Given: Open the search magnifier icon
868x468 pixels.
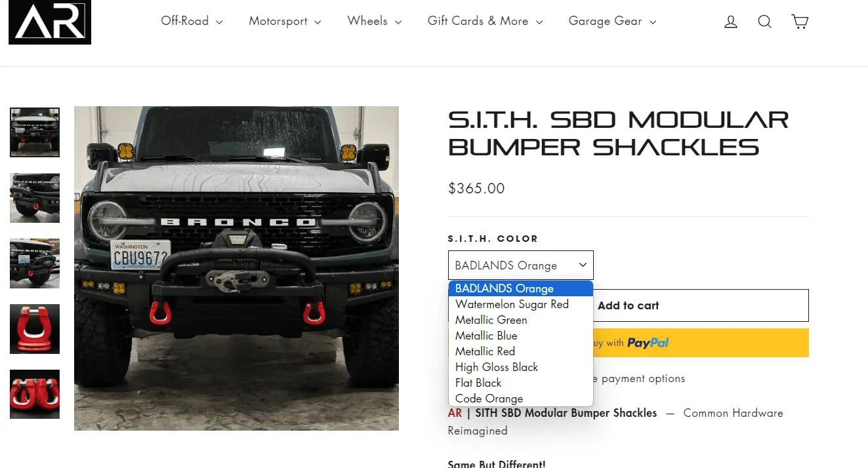Looking at the screenshot, I should click(764, 22).
